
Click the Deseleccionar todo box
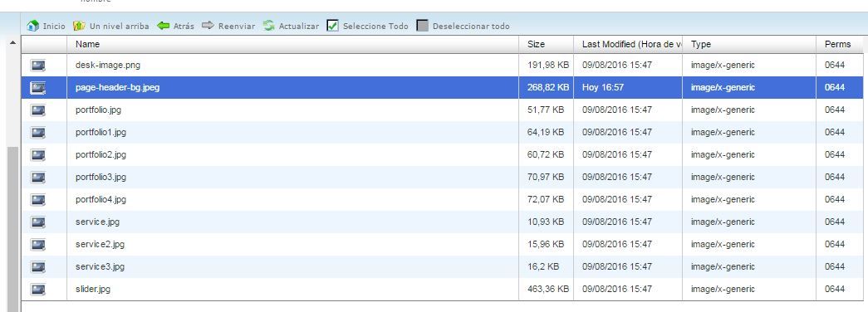click(x=423, y=26)
